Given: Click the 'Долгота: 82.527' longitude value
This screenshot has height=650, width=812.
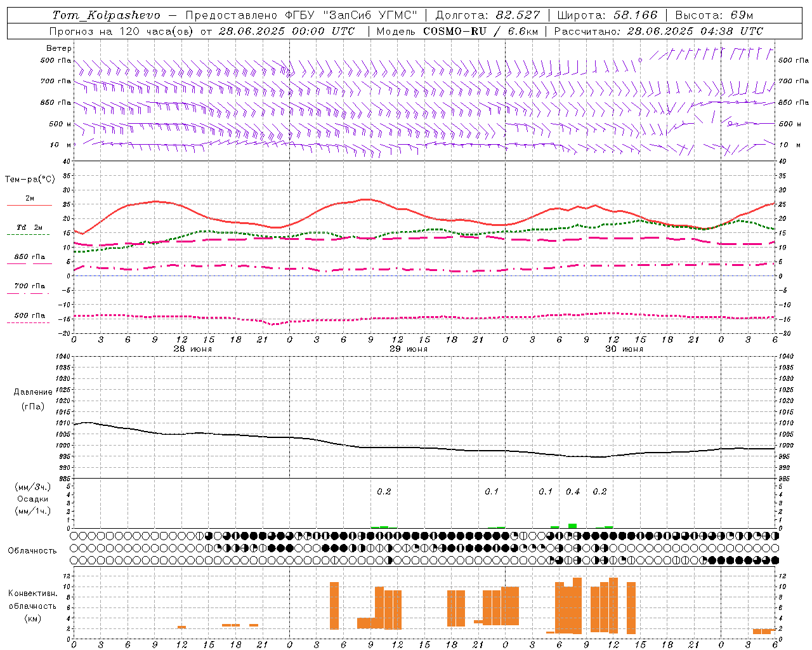Looking at the screenshot, I should pos(487,15).
